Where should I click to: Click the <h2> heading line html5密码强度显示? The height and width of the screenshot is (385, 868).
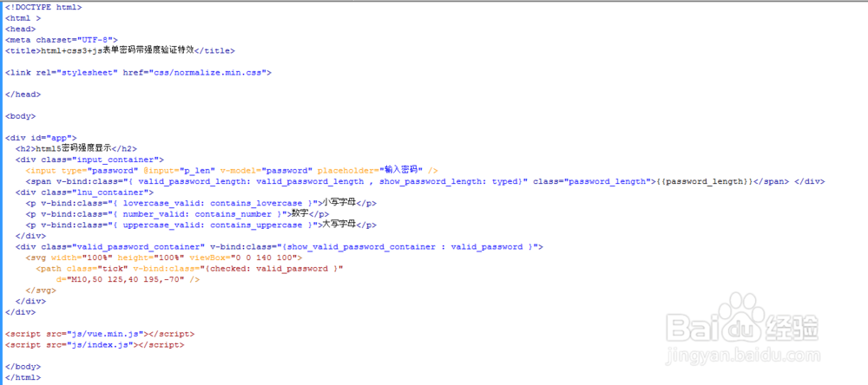[76, 148]
